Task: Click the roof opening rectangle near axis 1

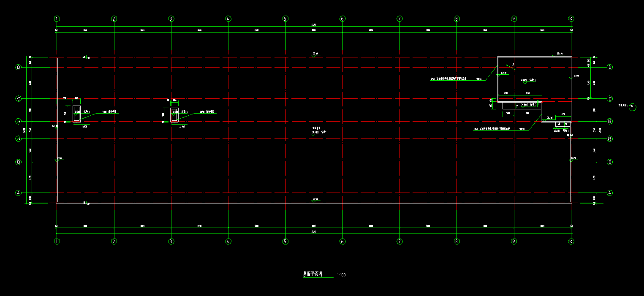Action: [76, 114]
